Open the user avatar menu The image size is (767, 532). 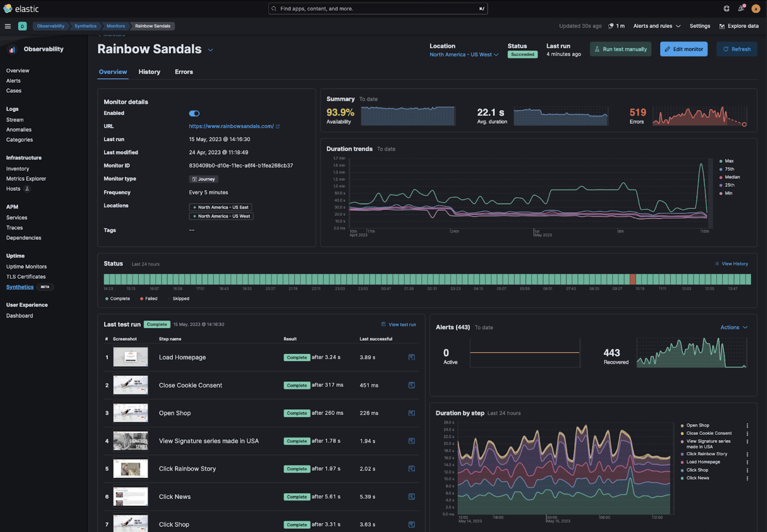point(756,9)
